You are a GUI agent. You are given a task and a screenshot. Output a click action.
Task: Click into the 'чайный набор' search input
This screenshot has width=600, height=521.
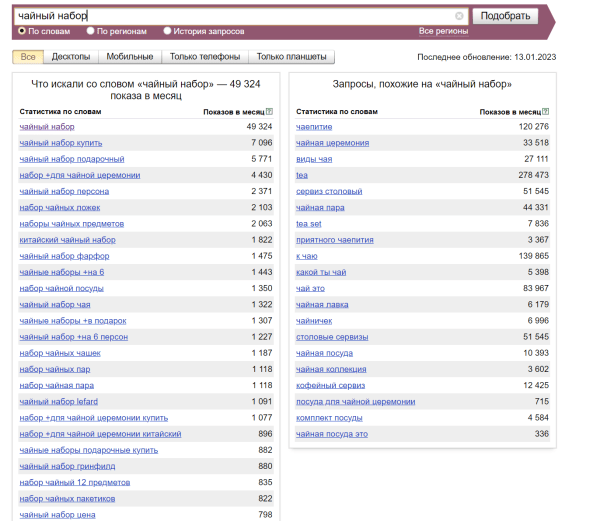(230, 16)
